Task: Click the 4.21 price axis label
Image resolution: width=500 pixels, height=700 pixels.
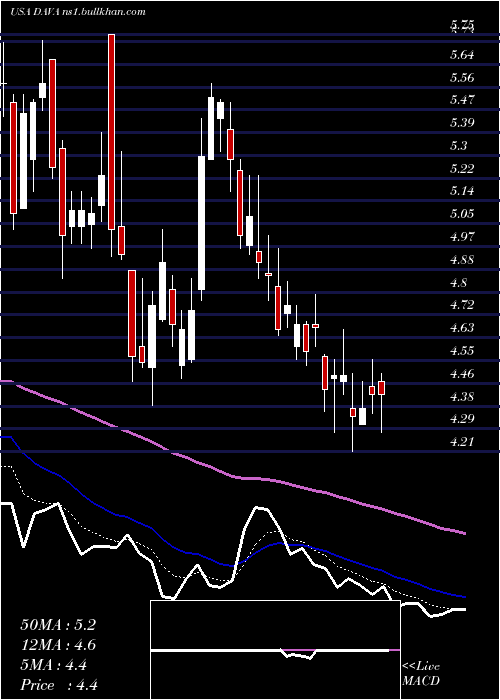Action: click(462, 442)
